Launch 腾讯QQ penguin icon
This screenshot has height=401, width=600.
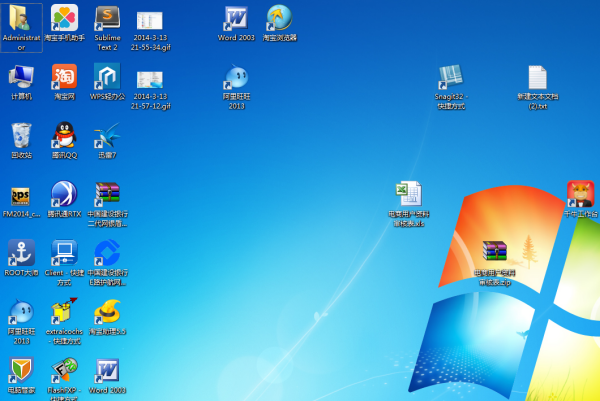64,140
